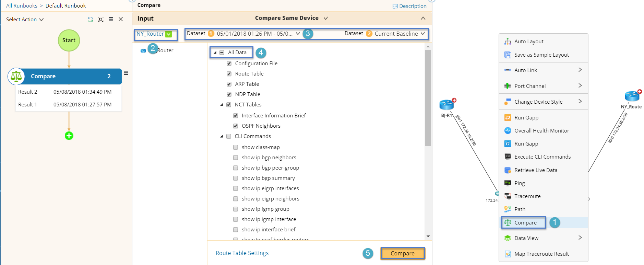Click the NY_Router device icon on map
The width and height of the screenshot is (644, 265).
tap(632, 96)
